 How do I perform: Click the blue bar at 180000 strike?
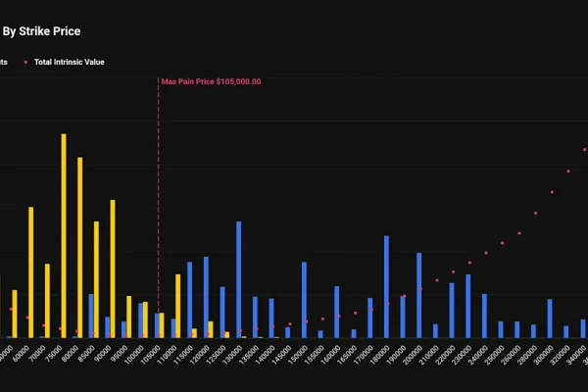pos(386,286)
